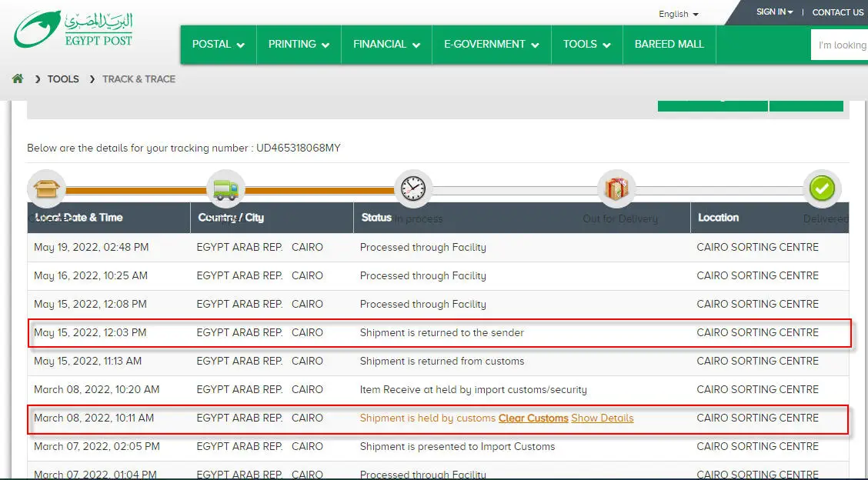Click 'March 08, 2022, 10:11 AM' cell
The image size is (868, 480).
94,418
